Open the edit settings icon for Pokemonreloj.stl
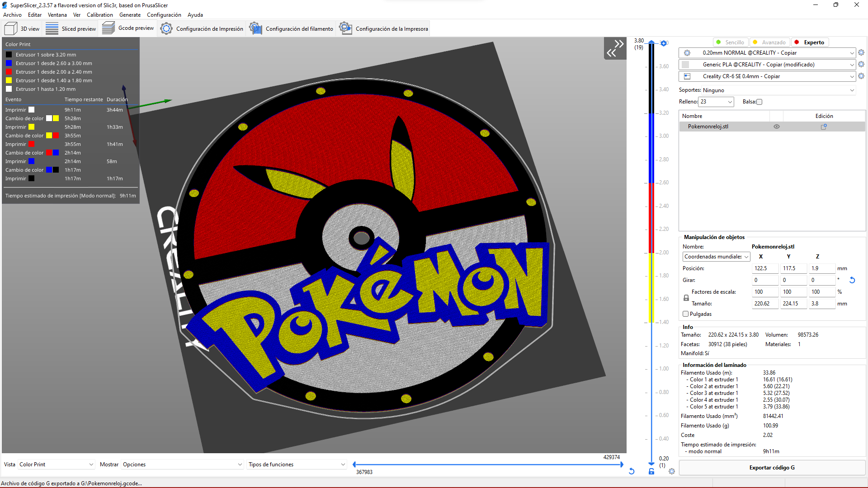Image resolution: width=868 pixels, height=488 pixels. click(824, 127)
